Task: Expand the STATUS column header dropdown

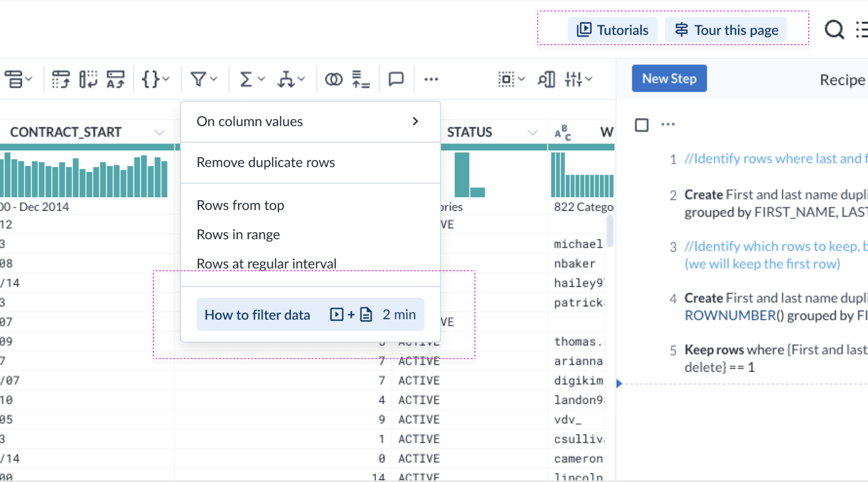Action: point(533,133)
